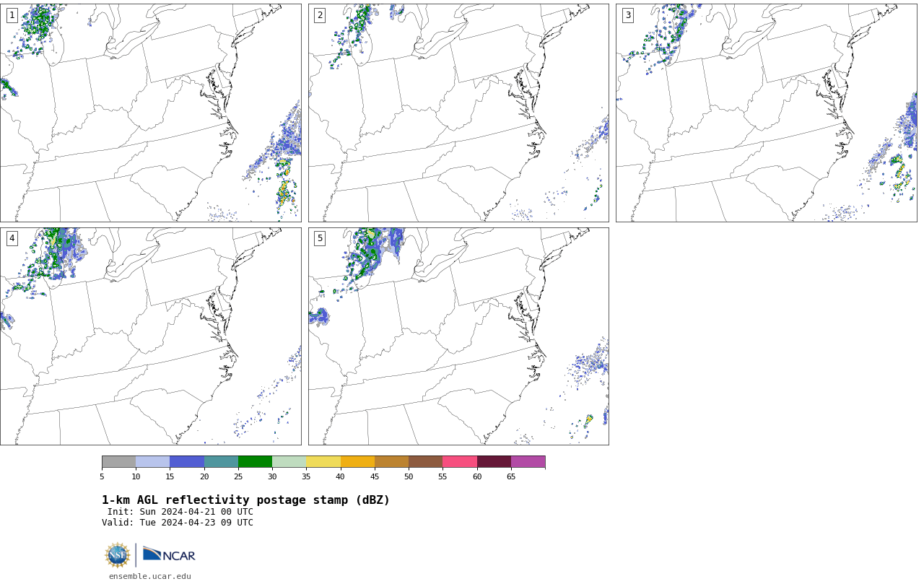This screenshot has width=924, height=584.
Task: Click the yellow 35-40 dBZ swatch
Action: coord(323,462)
